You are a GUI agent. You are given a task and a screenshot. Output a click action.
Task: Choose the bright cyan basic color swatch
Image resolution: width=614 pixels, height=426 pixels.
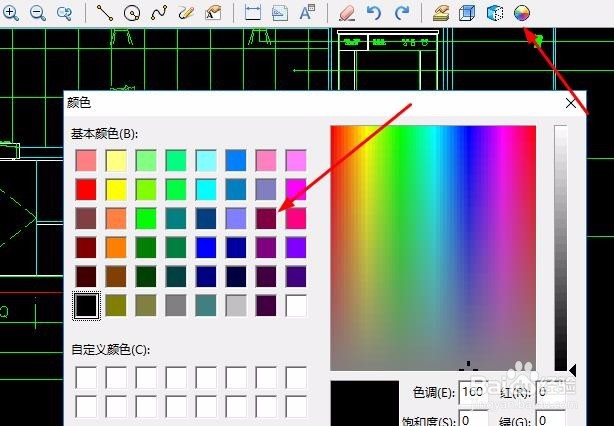[206, 190]
